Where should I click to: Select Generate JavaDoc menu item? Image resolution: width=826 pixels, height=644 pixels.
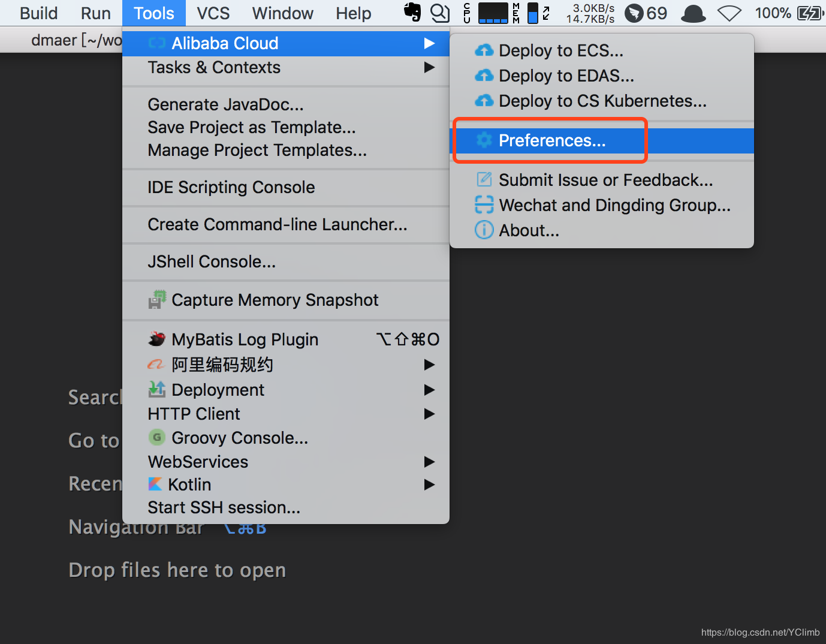tap(225, 104)
